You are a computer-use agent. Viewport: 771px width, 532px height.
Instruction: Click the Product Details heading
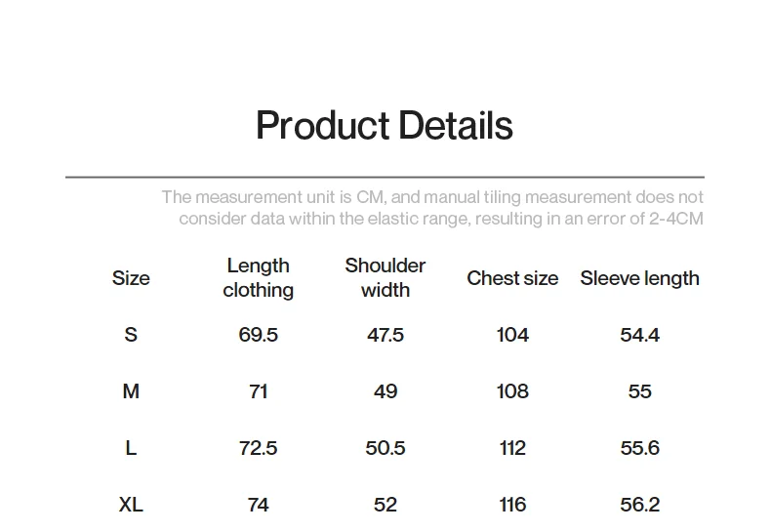click(x=385, y=125)
